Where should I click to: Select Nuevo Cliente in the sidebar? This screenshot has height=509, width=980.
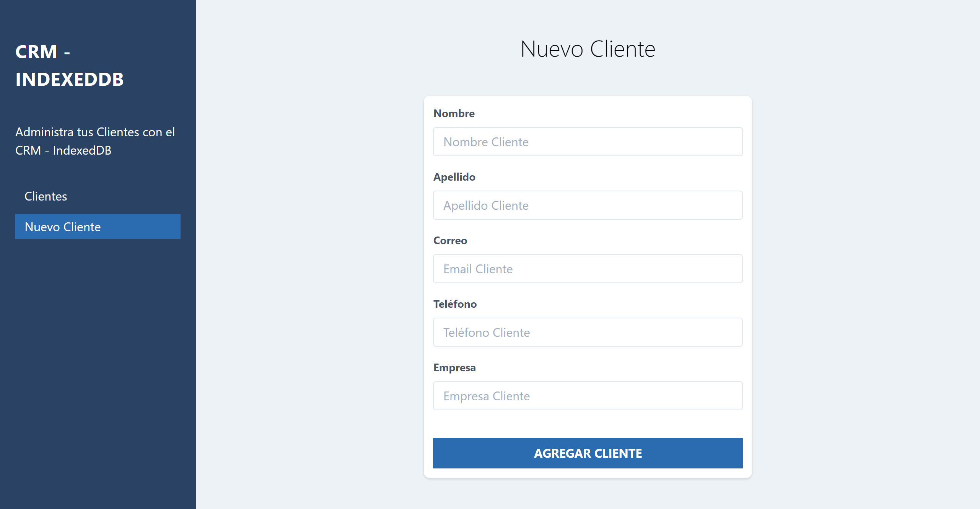[98, 227]
